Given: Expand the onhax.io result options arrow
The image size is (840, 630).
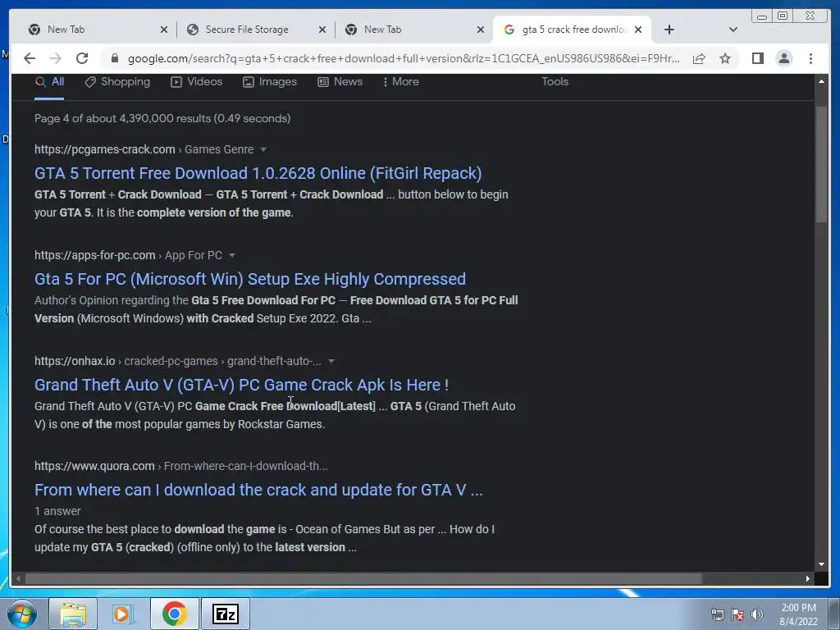Looking at the screenshot, I should 331,361.
